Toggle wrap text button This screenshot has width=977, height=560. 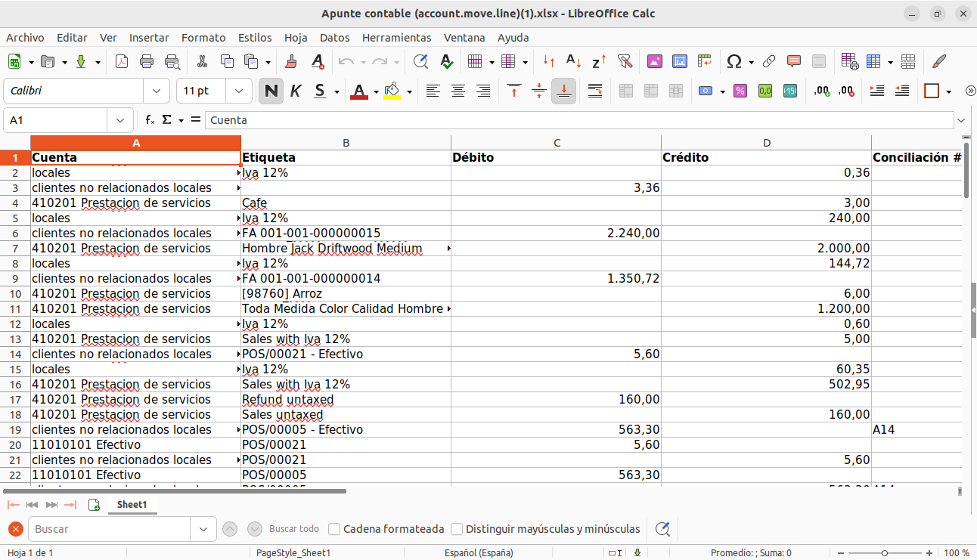click(595, 91)
